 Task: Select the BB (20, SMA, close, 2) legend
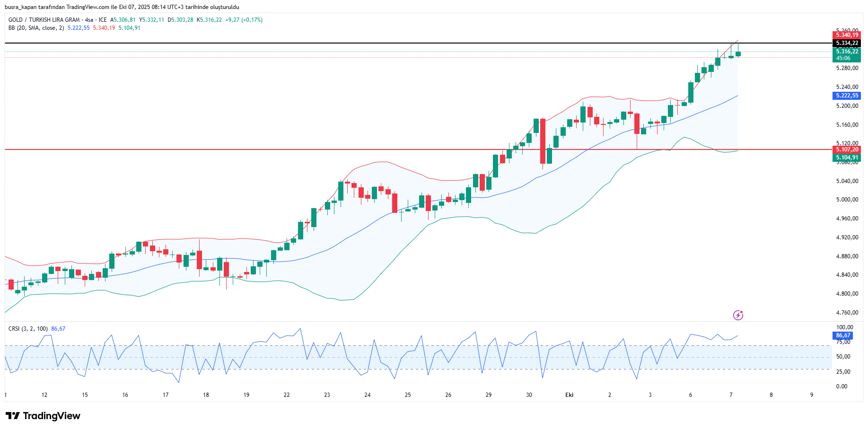click(36, 28)
